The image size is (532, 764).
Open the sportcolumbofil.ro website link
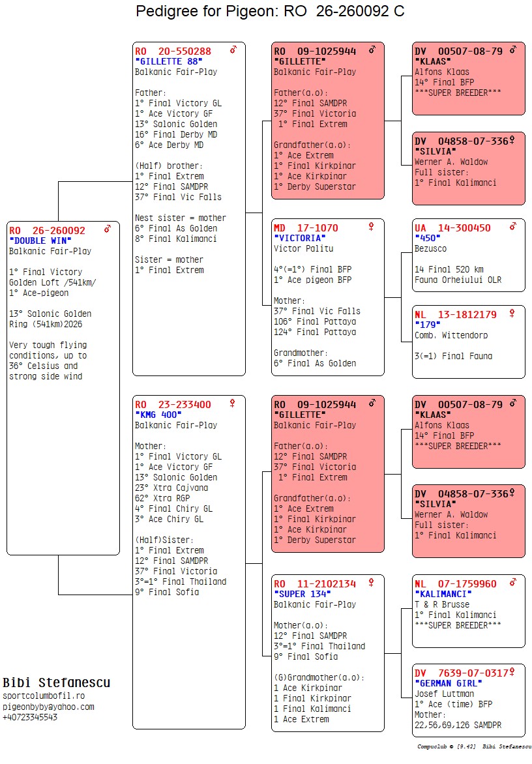(44, 696)
